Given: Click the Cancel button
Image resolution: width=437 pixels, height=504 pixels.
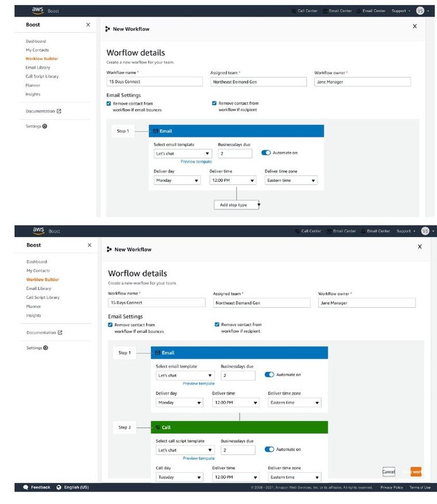Looking at the screenshot, I should [389, 472].
